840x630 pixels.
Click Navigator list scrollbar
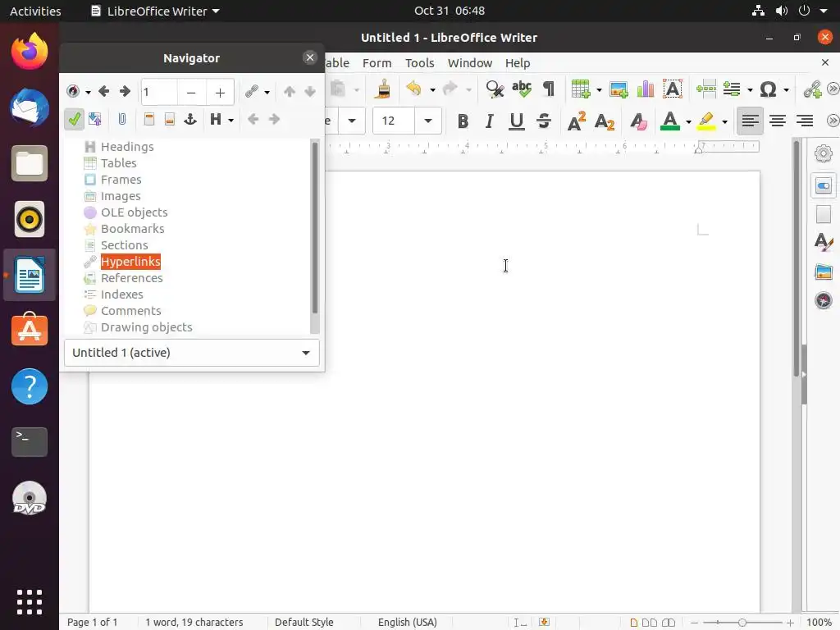pyautogui.click(x=314, y=228)
